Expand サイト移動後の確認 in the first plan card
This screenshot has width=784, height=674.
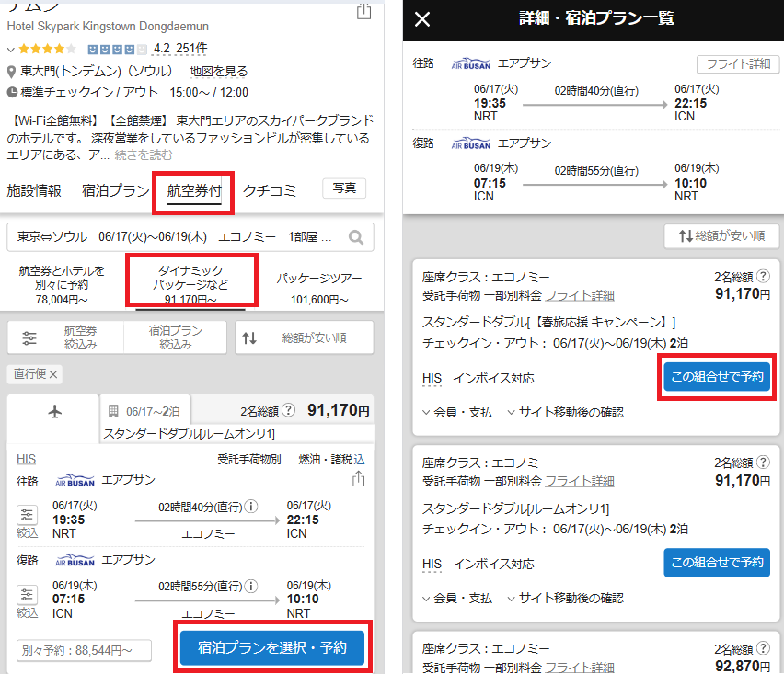[x=564, y=412]
